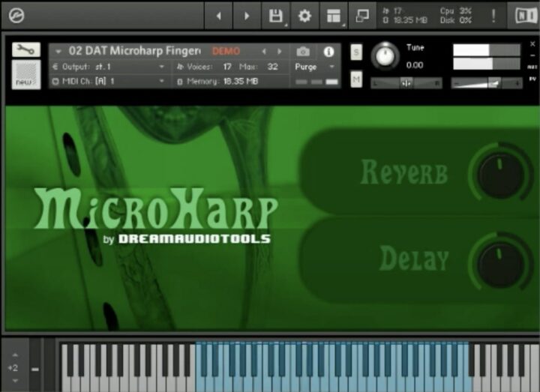The height and width of the screenshot is (392, 540).
Task: Click the minimized view window icon
Action: point(362,16)
